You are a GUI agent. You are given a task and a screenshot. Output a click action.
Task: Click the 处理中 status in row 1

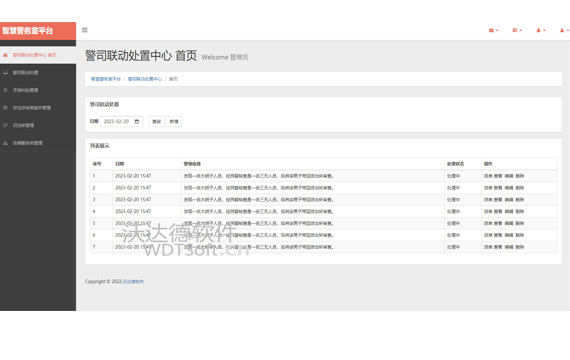[453, 176]
